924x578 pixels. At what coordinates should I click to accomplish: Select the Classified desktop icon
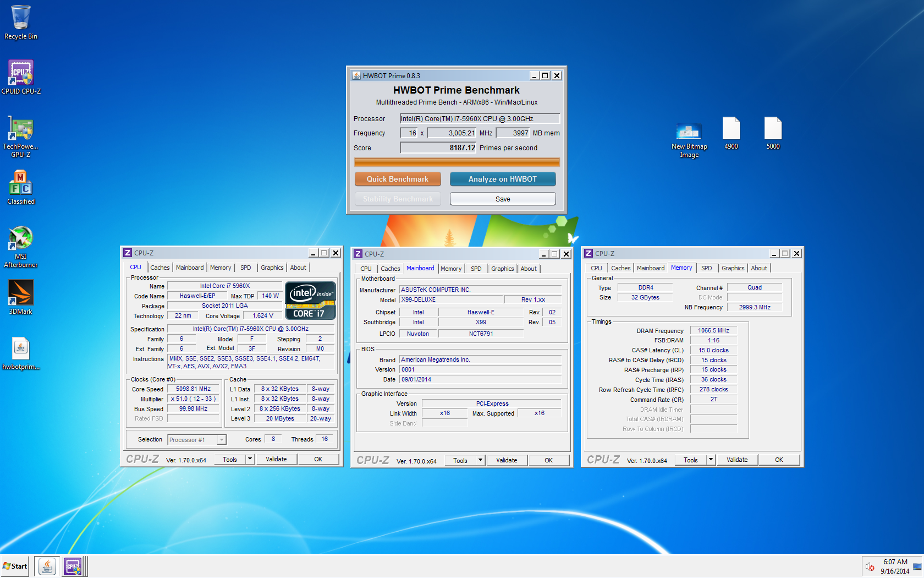pos(21,187)
